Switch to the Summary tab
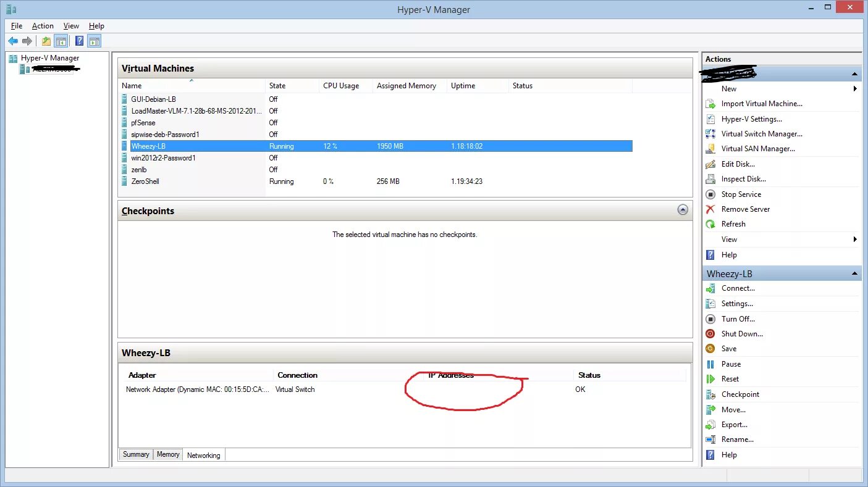The height and width of the screenshot is (487, 868). [136, 454]
